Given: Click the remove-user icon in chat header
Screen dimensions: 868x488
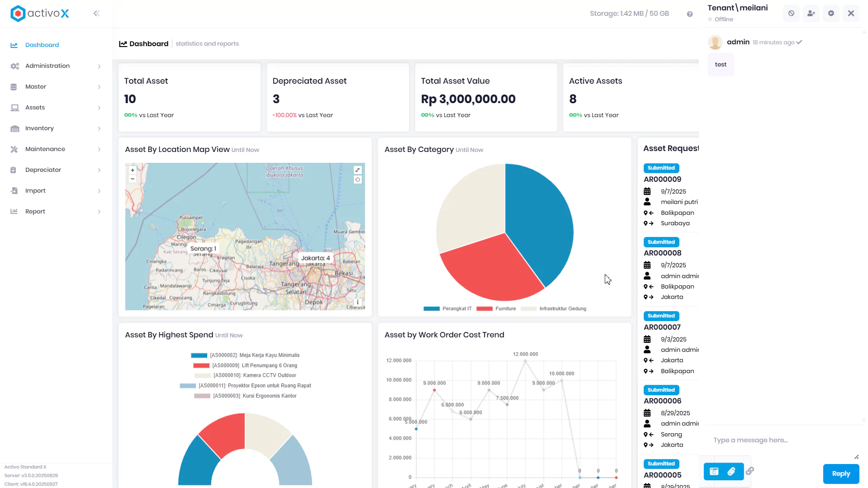Looking at the screenshot, I should pos(811,13).
